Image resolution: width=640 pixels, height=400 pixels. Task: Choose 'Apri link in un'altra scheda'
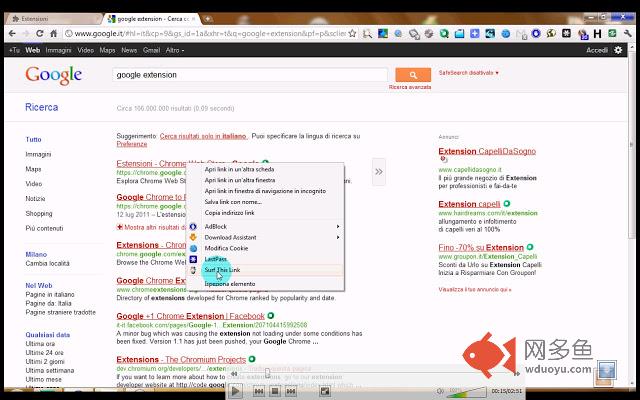(239, 169)
